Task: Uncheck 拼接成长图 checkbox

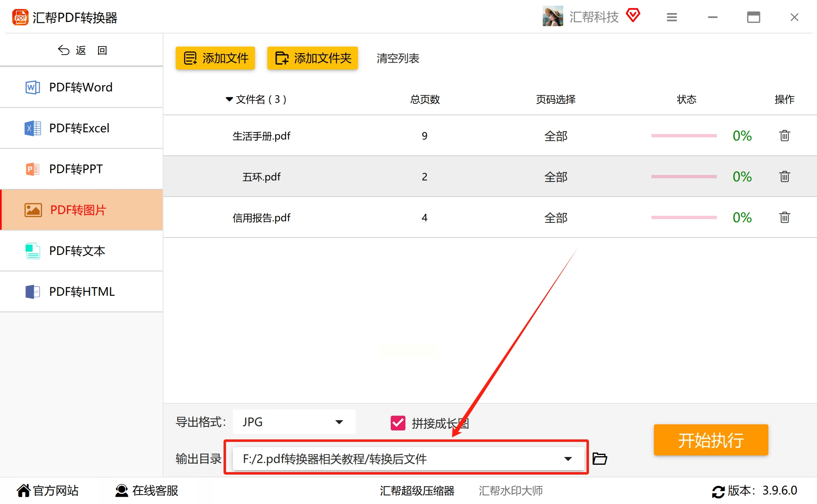Action: [x=398, y=423]
